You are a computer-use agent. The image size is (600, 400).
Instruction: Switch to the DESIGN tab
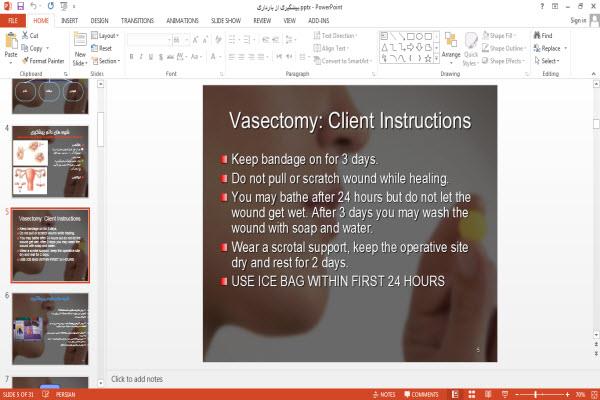click(99, 21)
